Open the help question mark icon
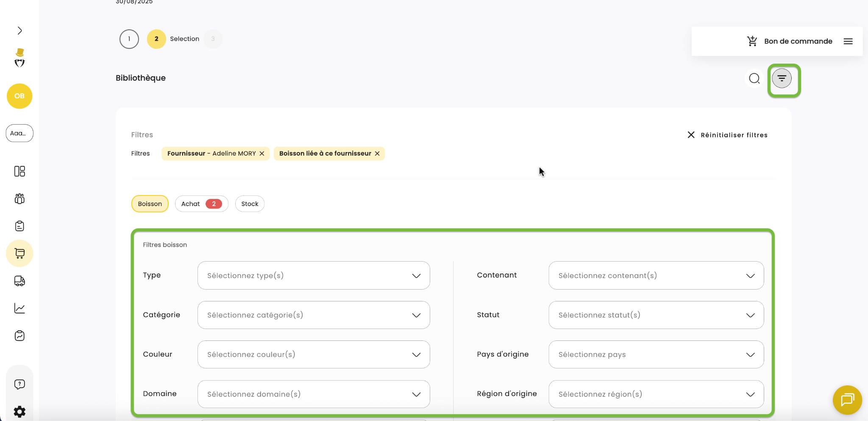 19,384
